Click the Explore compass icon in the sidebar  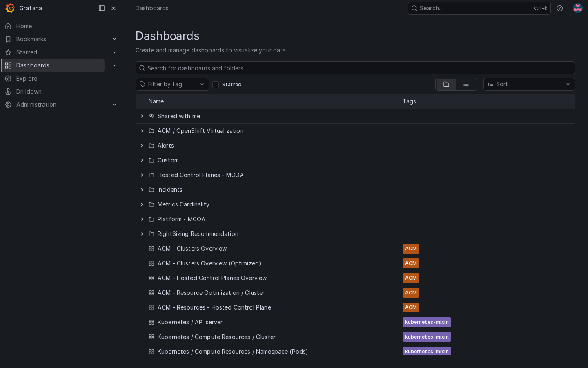[x=8, y=79]
